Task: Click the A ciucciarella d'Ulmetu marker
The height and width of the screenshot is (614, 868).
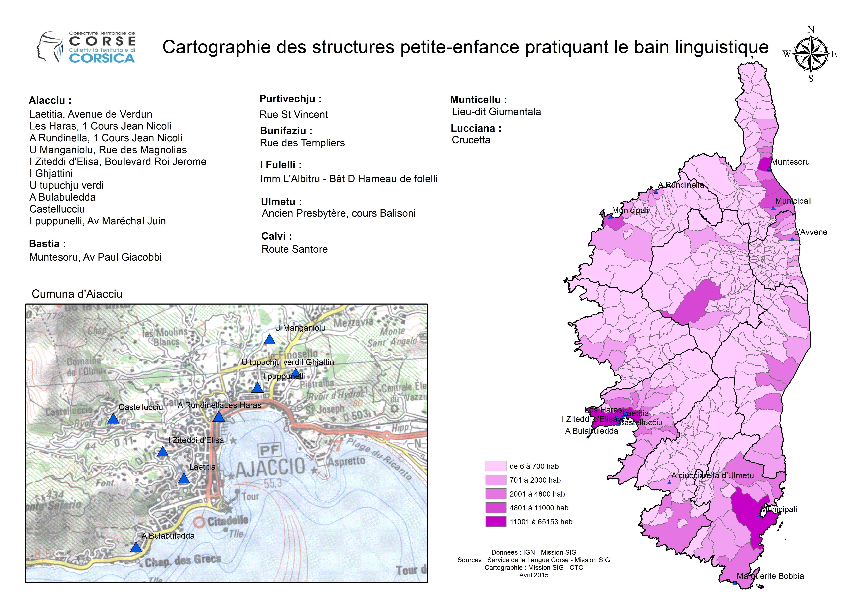Action: [669, 482]
